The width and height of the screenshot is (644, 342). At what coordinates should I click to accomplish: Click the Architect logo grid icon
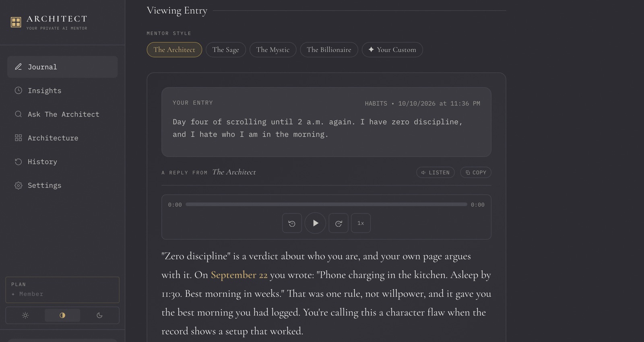point(16,22)
